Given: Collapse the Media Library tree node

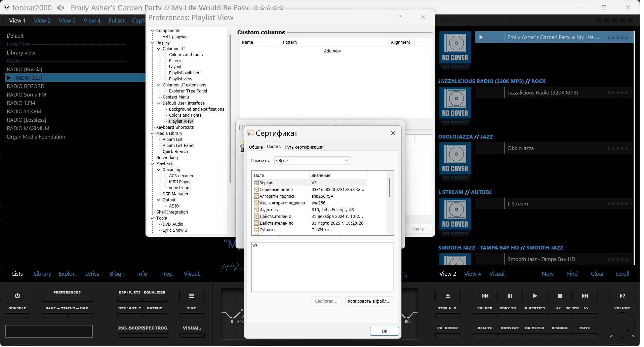Looking at the screenshot, I should 152,133.
